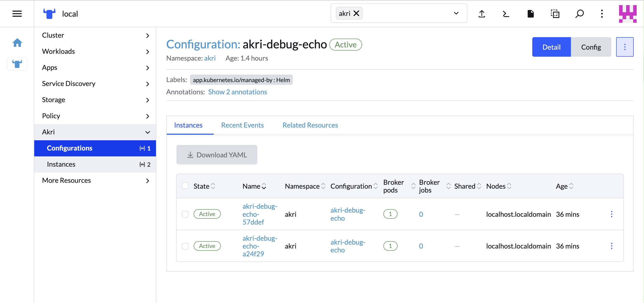Click the copy KubeConfig to clipboard icon
Viewport: 644px width, 303px height.
pos(555,13)
